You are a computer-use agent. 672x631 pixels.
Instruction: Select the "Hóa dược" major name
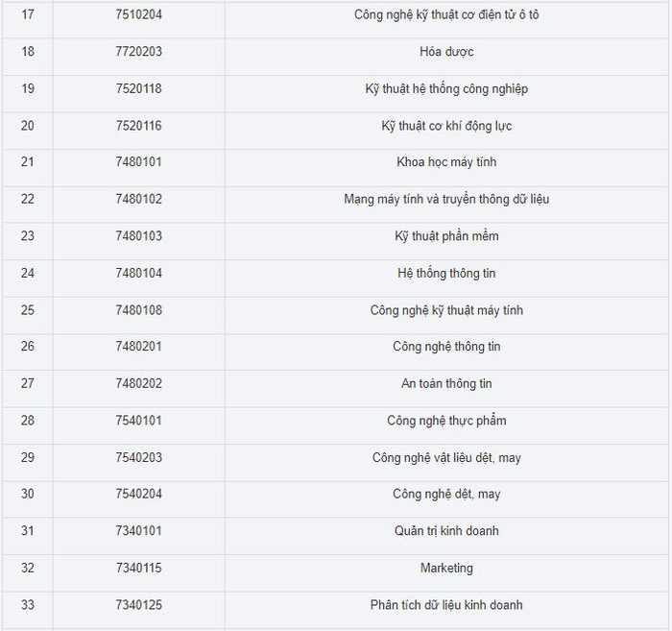[x=446, y=52]
